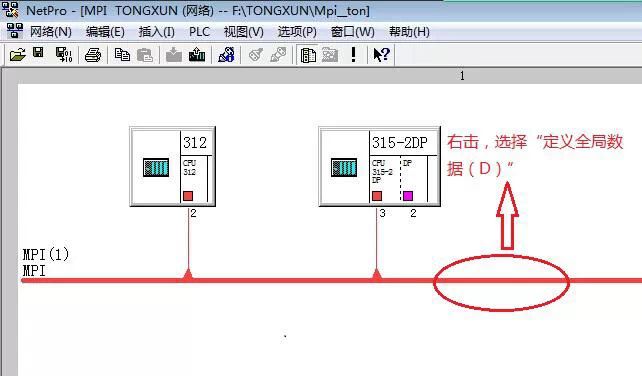Viewport: 642px width, 376px height.
Task: Click the Paste clipboard icon
Action: click(x=145, y=55)
